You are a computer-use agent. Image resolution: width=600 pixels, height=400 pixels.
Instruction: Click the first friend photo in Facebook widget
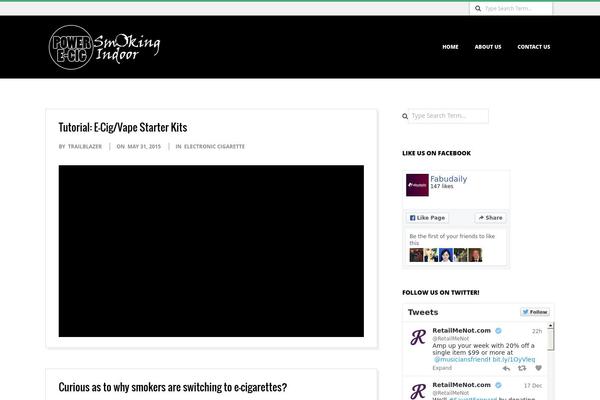point(416,255)
